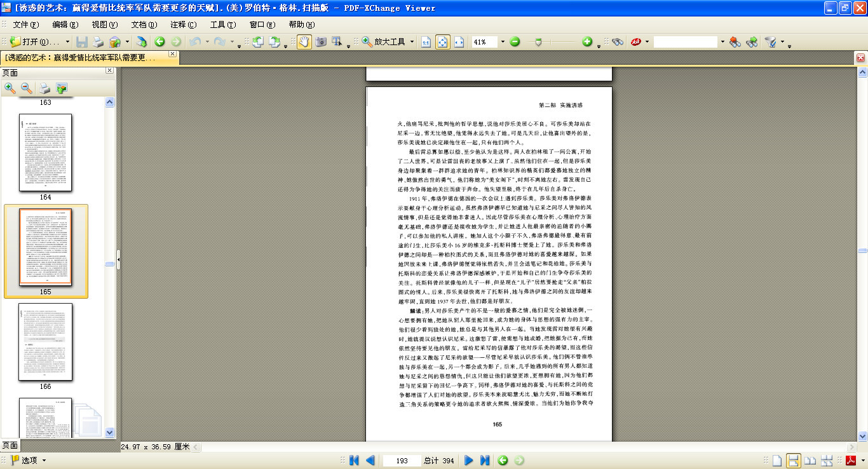The width and height of the screenshot is (868, 469).
Task: Open the 注释(C) menu
Action: pyautogui.click(x=183, y=25)
